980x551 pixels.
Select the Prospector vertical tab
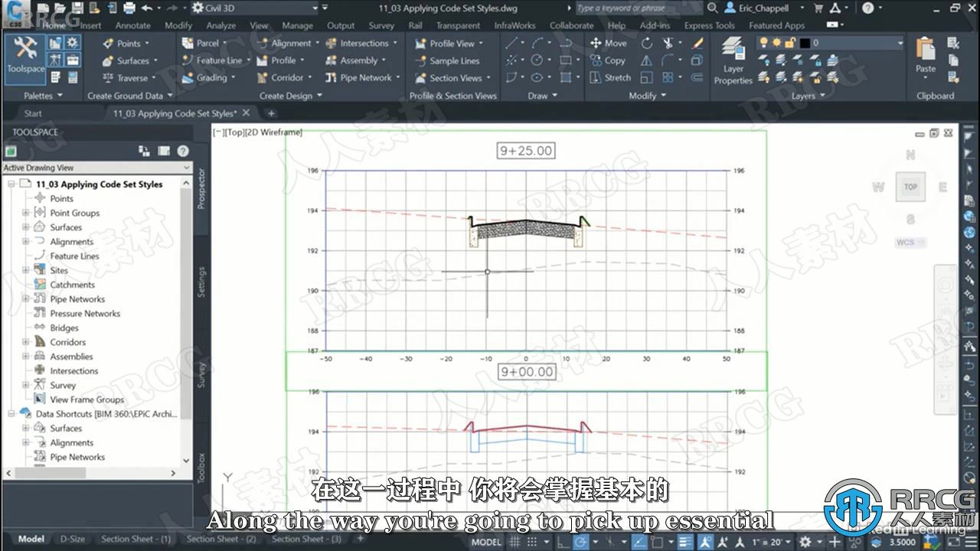pos(201,188)
